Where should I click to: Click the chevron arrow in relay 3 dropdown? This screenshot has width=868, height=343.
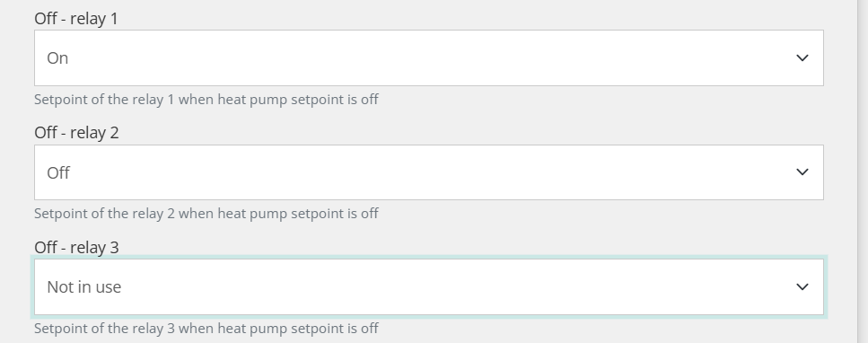802,287
